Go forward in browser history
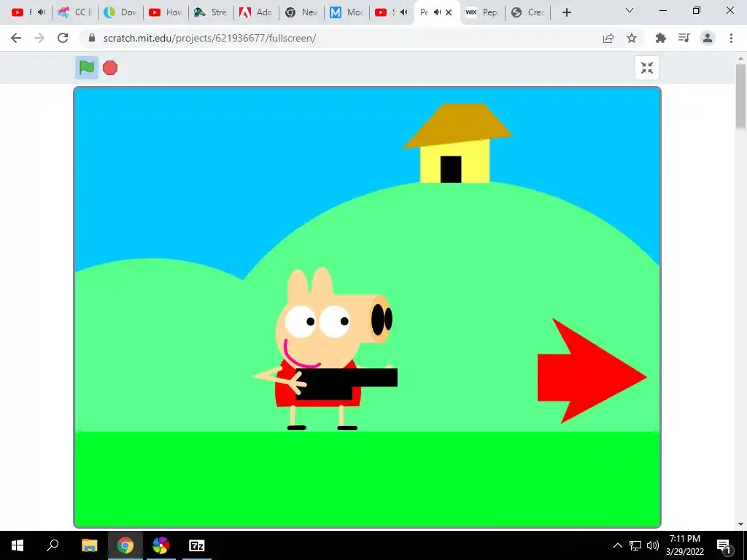 (x=39, y=38)
